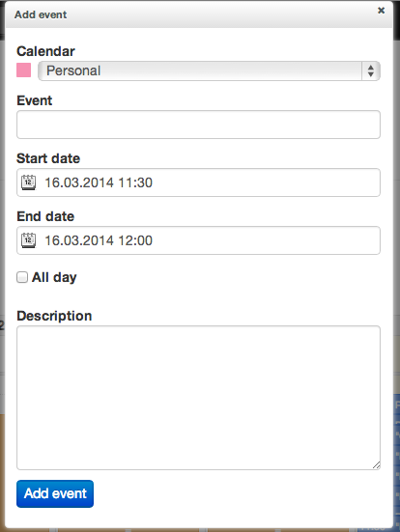
Task: Click the up-down arrows of Calendar selector
Action: pos(371,70)
